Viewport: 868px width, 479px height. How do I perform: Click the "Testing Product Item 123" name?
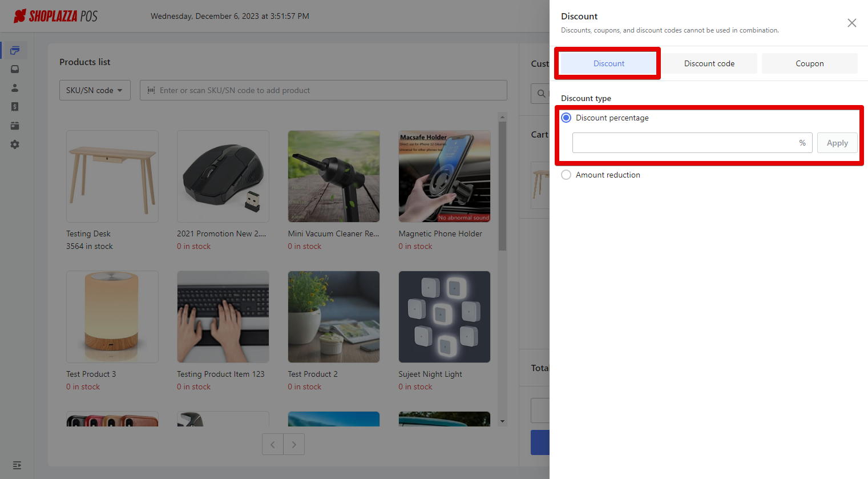tap(221, 374)
